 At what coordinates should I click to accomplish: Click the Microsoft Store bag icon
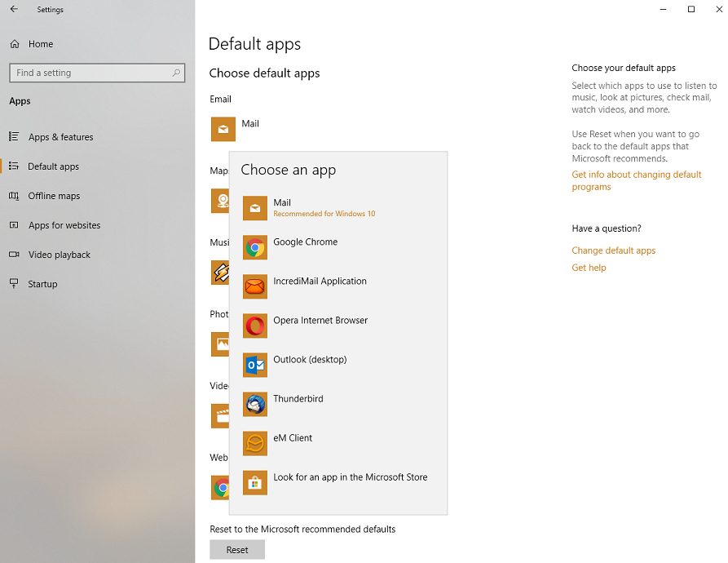(255, 483)
